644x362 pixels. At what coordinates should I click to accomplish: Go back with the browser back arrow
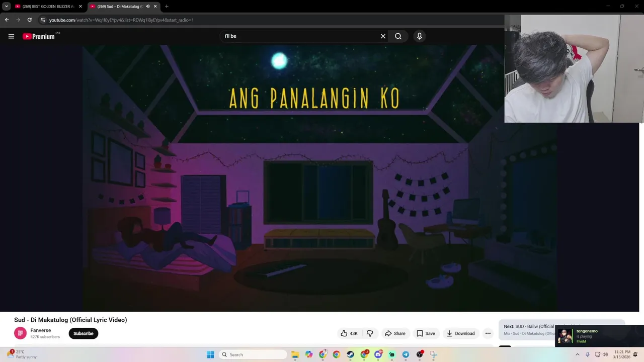(x=7, y=20)
